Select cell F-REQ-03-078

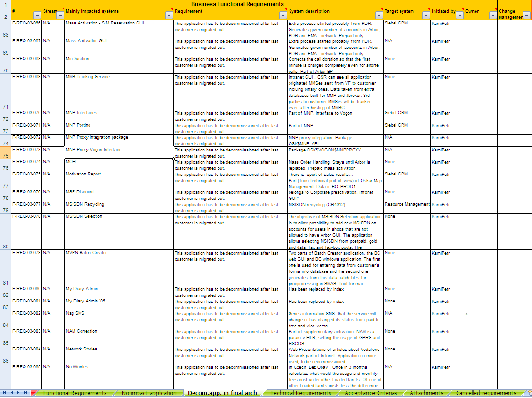[26, 231]
